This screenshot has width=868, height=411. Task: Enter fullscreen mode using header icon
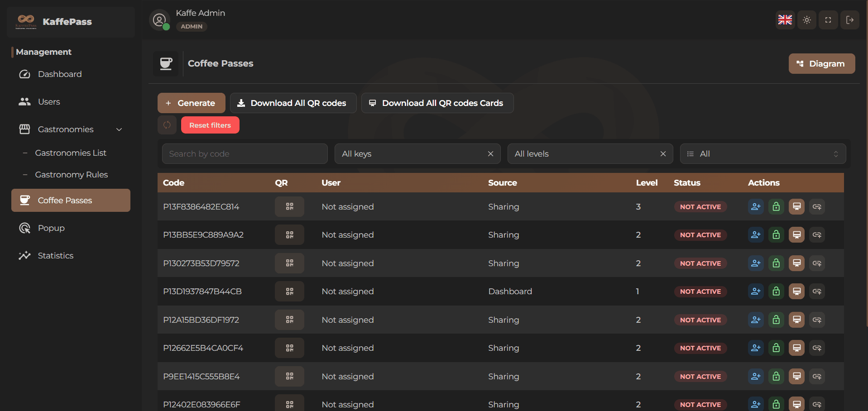pos(828,20)
